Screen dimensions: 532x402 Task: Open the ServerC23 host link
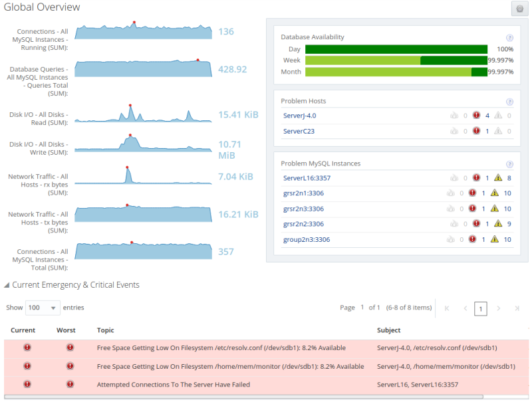299,131
